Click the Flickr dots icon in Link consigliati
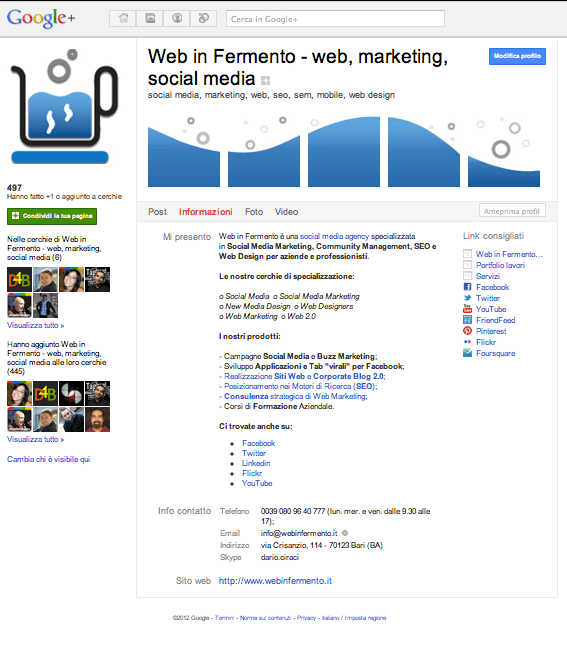 tap(467, 342)
